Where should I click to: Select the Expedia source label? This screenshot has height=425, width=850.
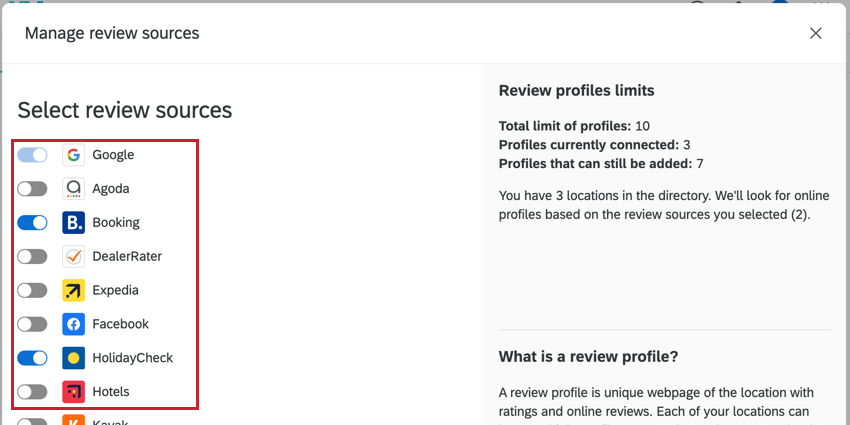coord(115,291)
